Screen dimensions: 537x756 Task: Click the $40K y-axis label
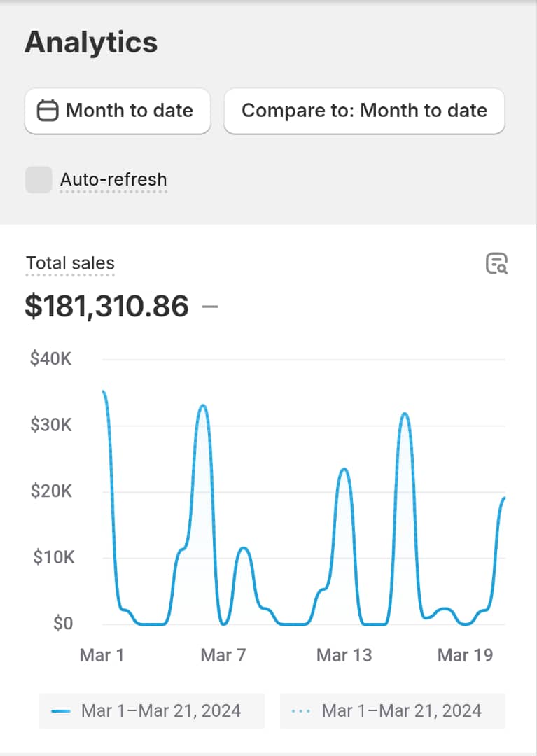pyautogui.click(x=51, y=360)
